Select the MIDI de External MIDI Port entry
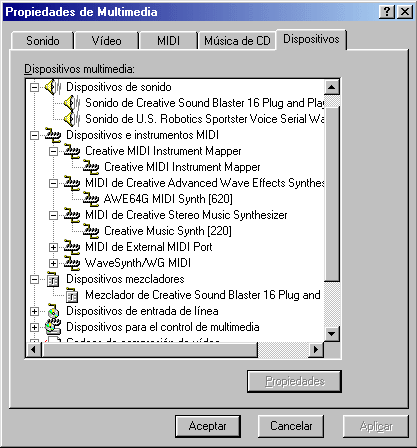 click(149, 247)
